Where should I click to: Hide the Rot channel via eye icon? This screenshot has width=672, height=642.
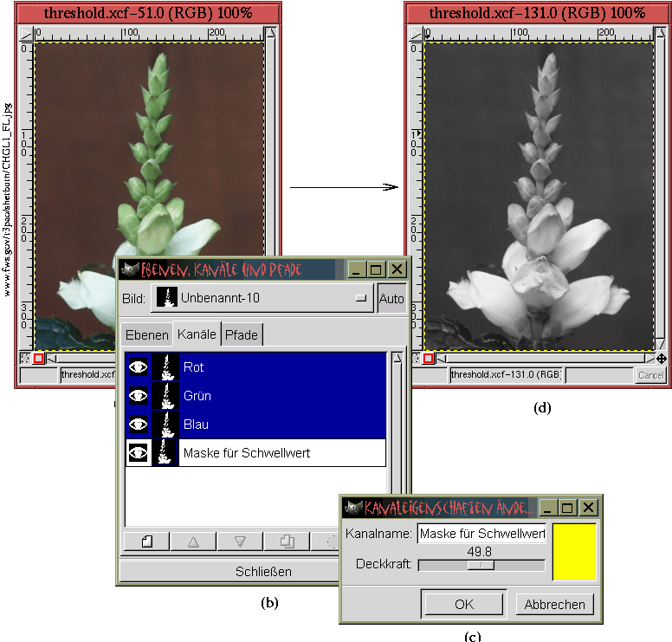[x=139, y=367]
